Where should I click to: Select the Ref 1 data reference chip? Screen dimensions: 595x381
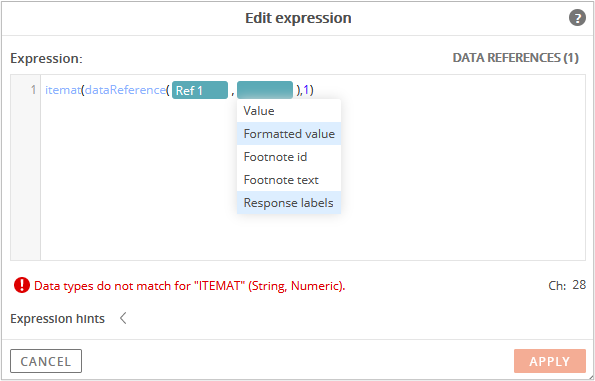pyautogui.click(x=200, y=90)
